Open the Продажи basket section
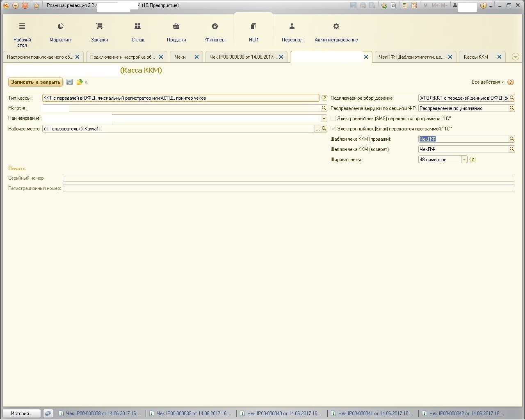This screenshot has width=525, height=420. pyautogui.click(x=176, y=32)
